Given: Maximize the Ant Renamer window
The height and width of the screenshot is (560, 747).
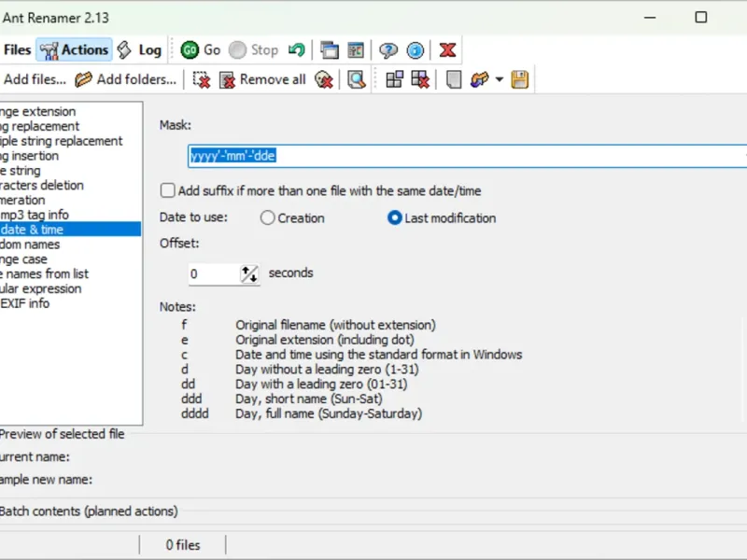Looking at the screenshot, I should [x=701, y=18].
